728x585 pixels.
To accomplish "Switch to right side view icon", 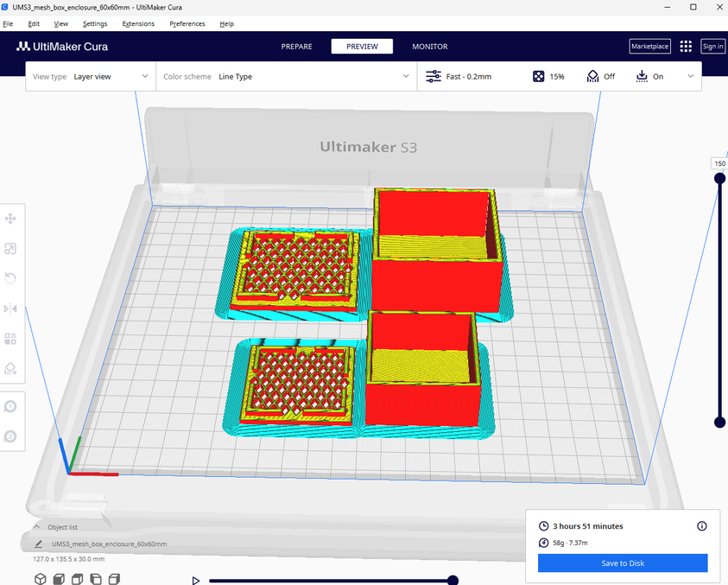I will [x=114, y=578].
